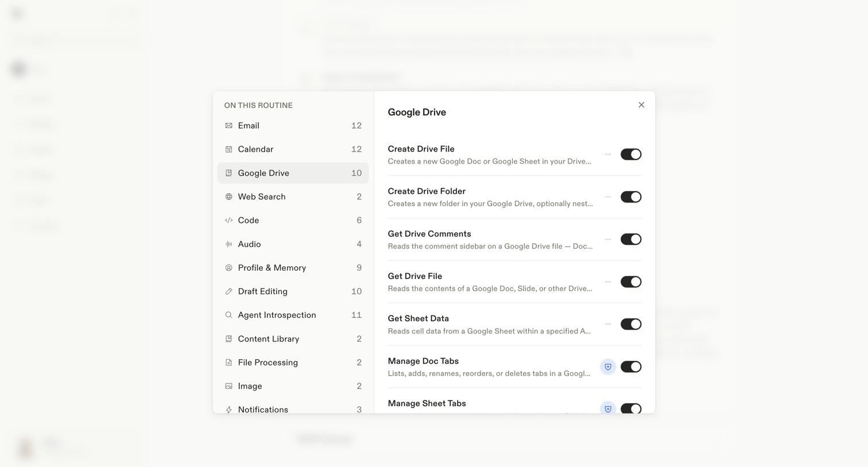Go to the Audio category

pyautogui.click(x=293, y=244)
